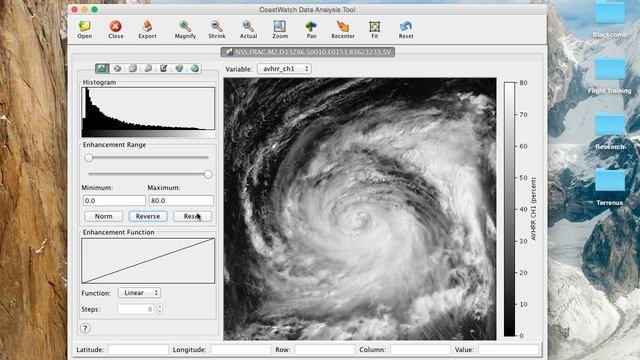The width and height of the screenshot is (640, 360).
Task: Open the Variable avhrr_ch1 dropdown
Action: pyautogui.click(x=284, y=69)
